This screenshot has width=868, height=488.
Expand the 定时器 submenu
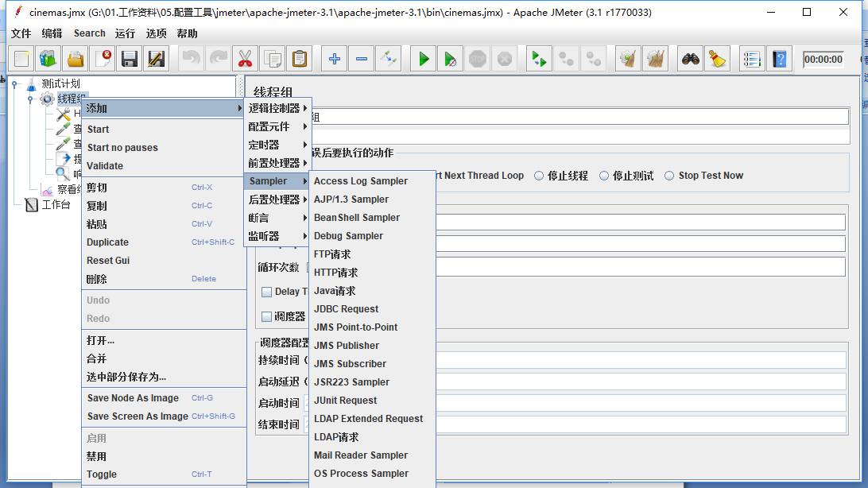coord(277,145)
